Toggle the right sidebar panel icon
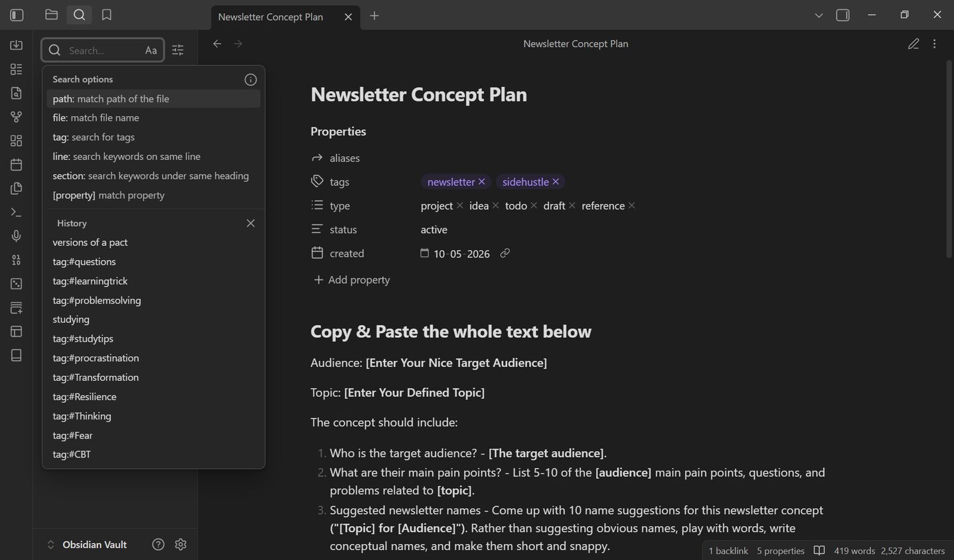Image resolution: width=954 pixels, height=560 pixels. 842,15
